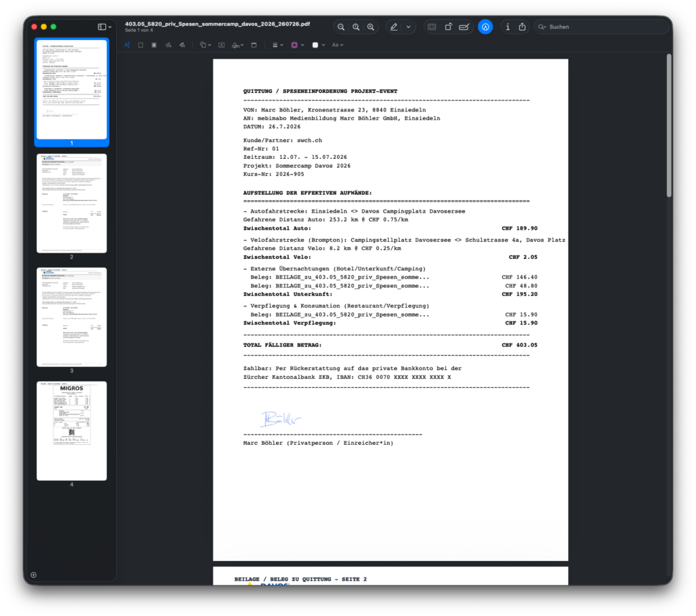The height and width of the screenshot is (616, 696).
Task: Click the amount 'CHF 48.80'
Action: coord(521,286)
